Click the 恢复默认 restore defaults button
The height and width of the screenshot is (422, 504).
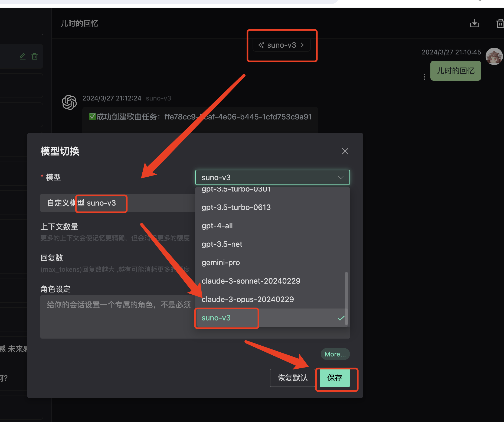(292, 378)
